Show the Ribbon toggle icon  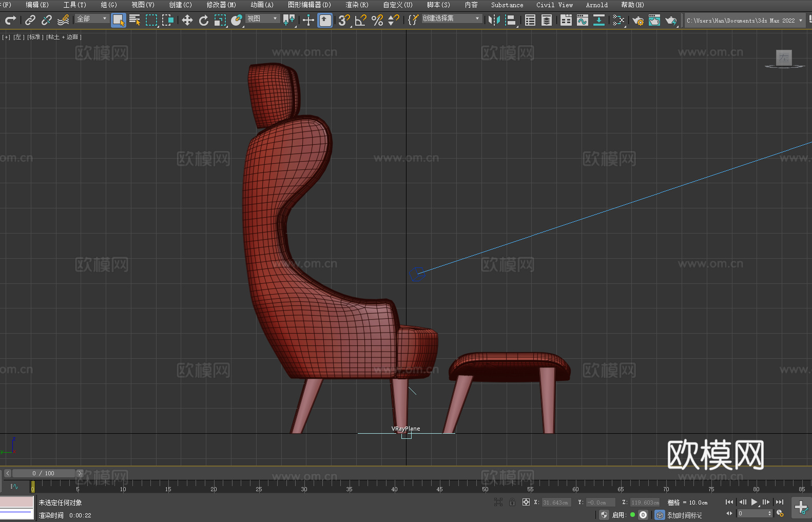[566, 20]
